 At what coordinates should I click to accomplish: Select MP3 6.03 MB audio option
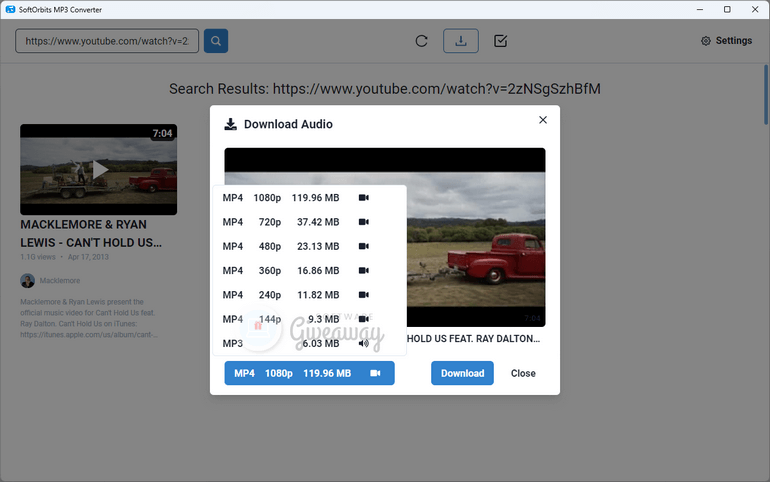click(x=309, y=344)
